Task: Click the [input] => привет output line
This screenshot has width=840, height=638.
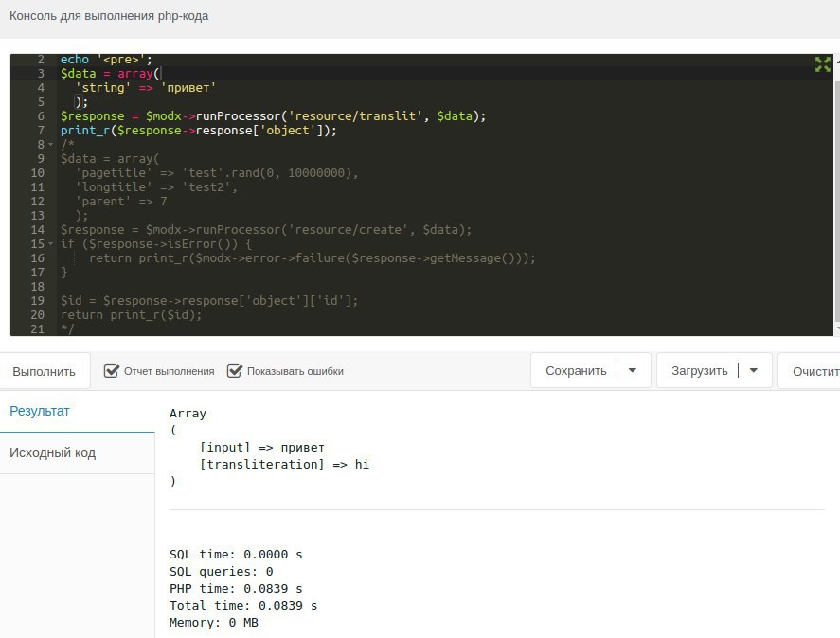Action: [x=262, y=448]
